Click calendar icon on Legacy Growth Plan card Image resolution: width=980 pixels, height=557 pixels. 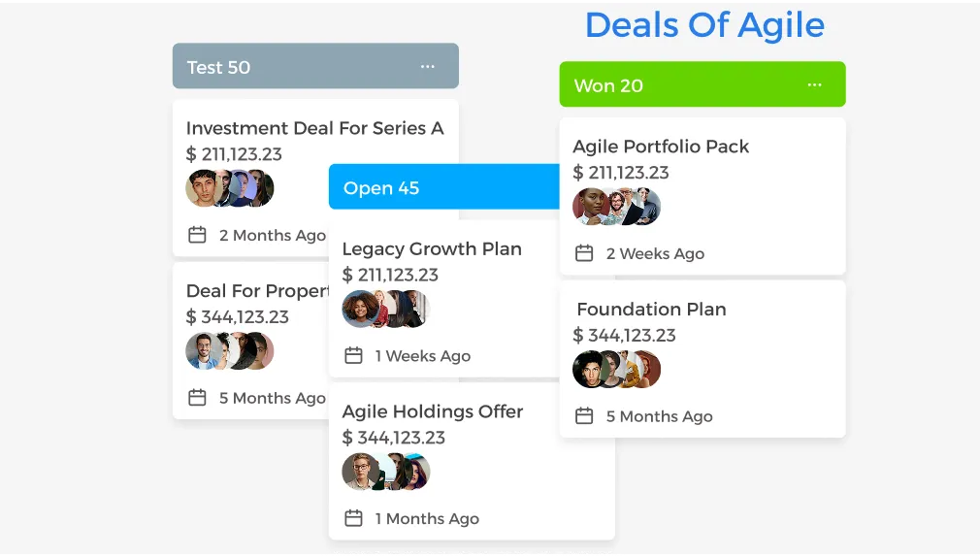[353, 356]
